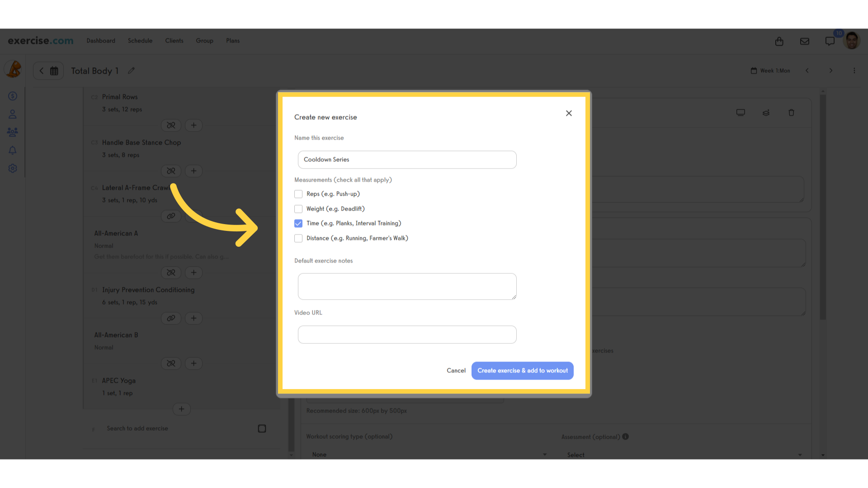Check the Reps measurement checkbox

click(x=298, y=194)
